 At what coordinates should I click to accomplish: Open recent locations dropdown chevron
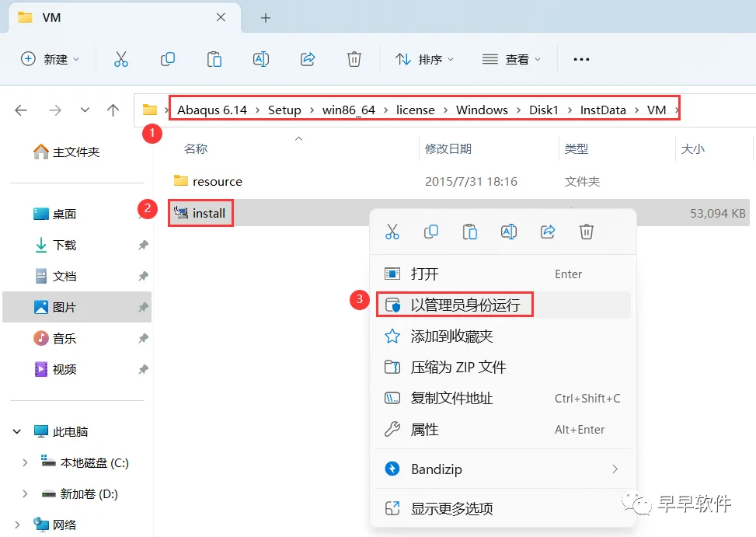pyautogui.click(x=85, y=110)
